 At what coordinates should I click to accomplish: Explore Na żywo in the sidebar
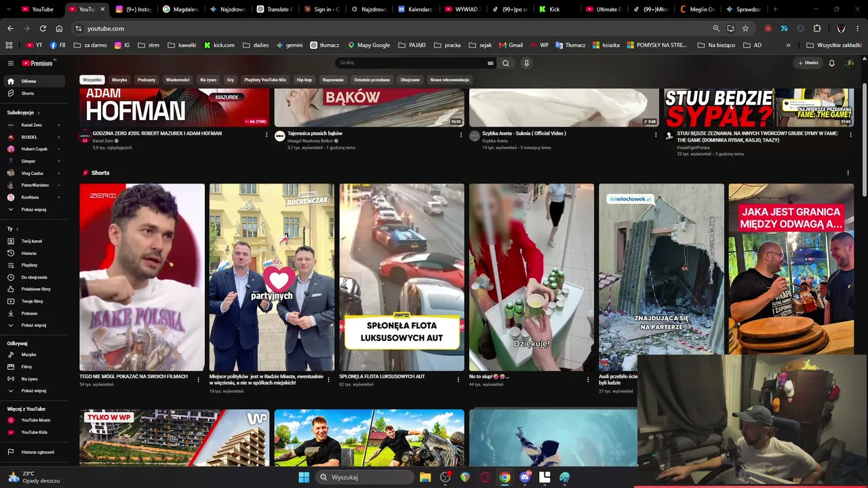tap(33, 379)
